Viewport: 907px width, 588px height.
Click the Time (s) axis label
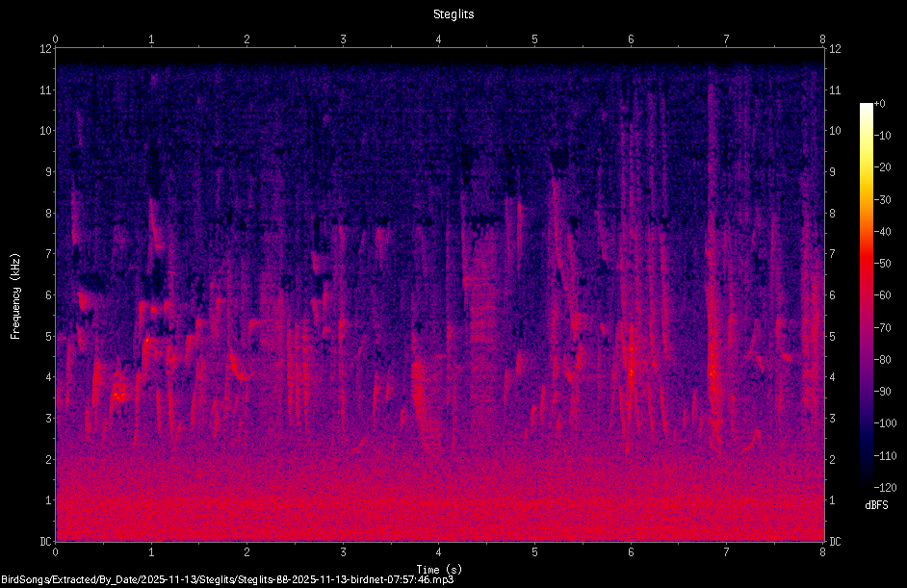(439, 570)
